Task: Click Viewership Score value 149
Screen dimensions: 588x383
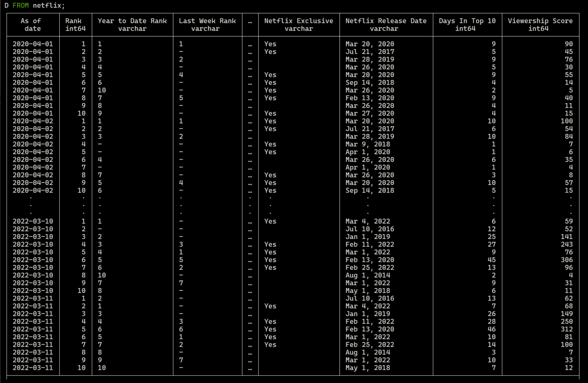Action: [x=567, y=314]
